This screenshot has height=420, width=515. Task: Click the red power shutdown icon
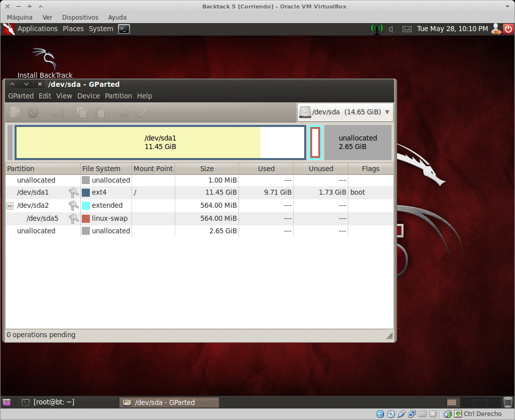tap(508, 29)
